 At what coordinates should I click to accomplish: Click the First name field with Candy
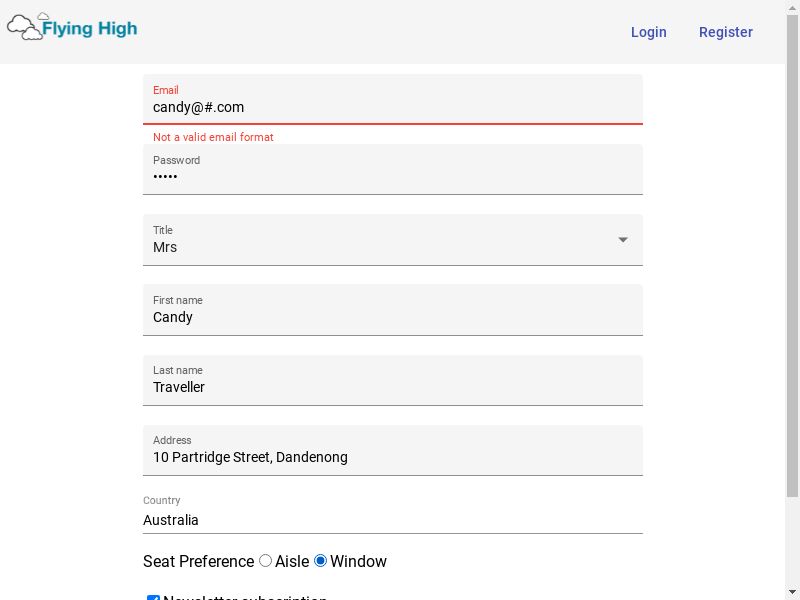(x=392, y=317)
